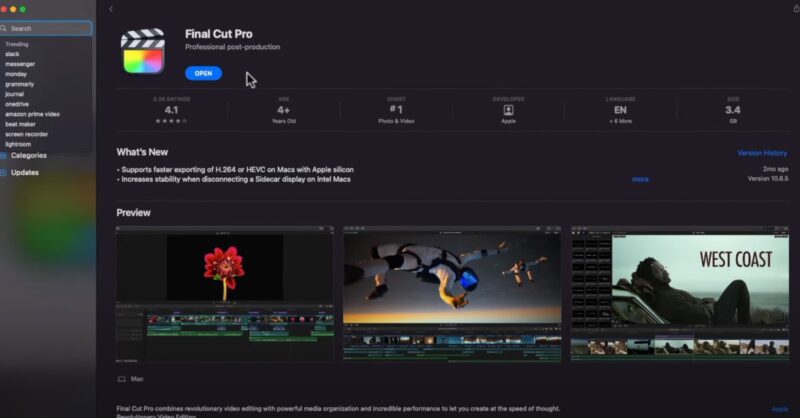Open the Apple developer link at bottom
800x418 pixels.
click(x=780, y=409)
